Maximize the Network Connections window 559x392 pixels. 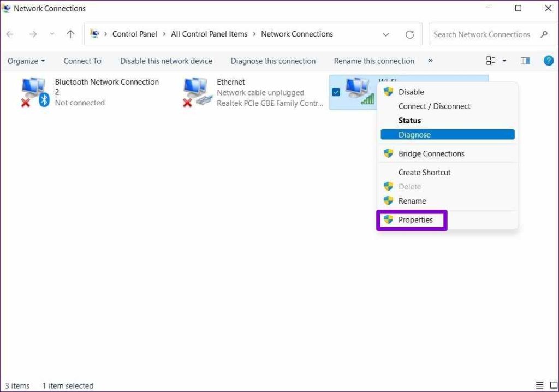tap(519, 8)
